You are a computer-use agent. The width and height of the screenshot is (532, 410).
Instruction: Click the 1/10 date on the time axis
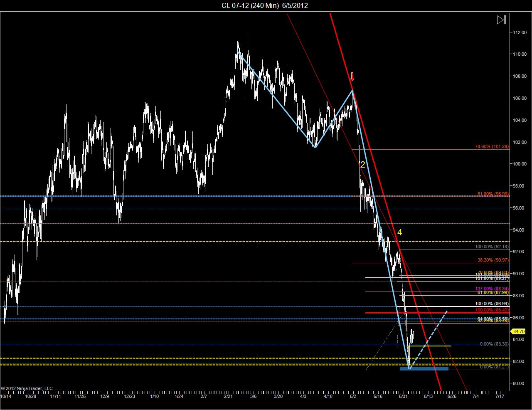[x=154, y=396]
